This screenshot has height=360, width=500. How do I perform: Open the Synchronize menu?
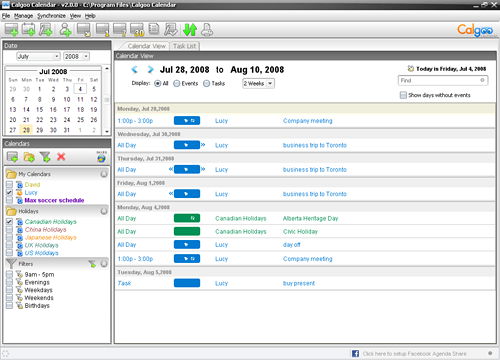click(x=51, y=16)
